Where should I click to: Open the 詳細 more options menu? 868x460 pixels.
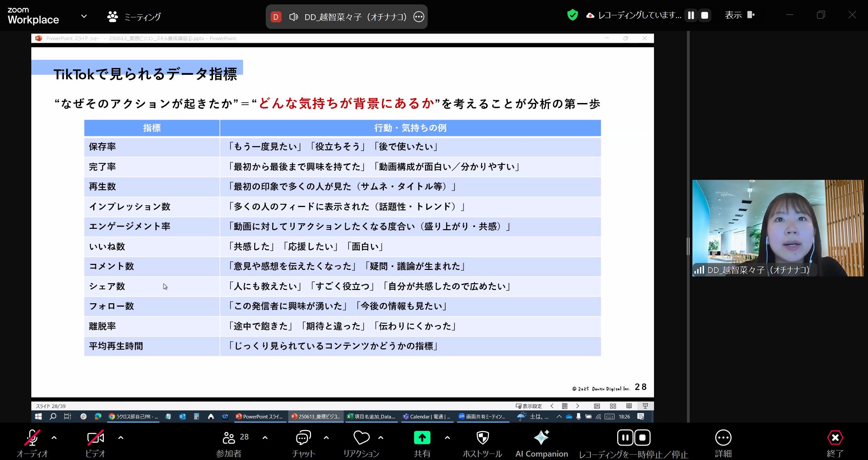[x=723, y=438]
